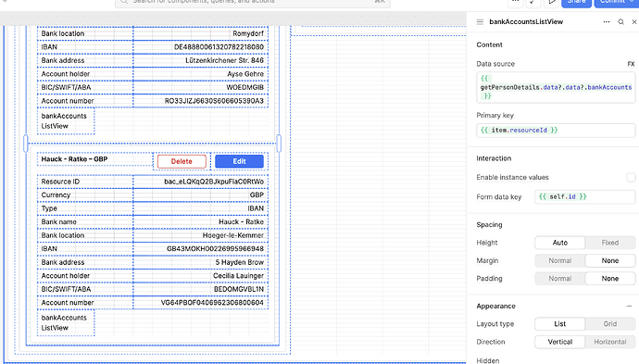
Task: Select account holder Ayse Gehre
Action: (x=245, y=74)
